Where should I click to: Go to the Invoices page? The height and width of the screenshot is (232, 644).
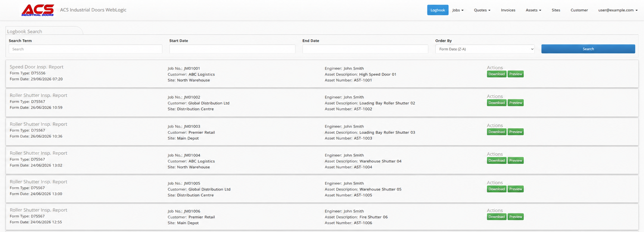[508, 10]
